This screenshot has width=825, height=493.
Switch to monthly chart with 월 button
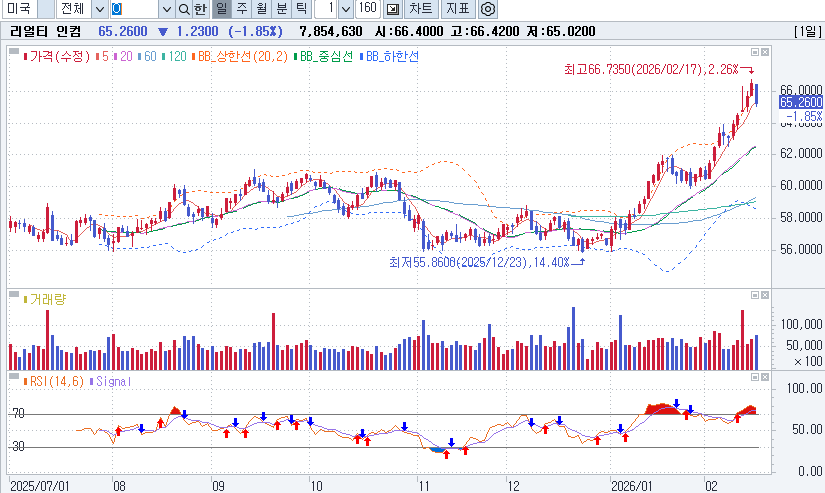pyautogui.click(x=261, y=9)
